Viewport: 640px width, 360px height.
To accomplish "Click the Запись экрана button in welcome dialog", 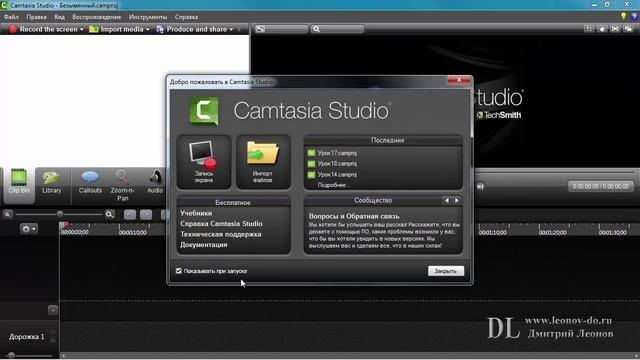I will (x=204, y=162).
